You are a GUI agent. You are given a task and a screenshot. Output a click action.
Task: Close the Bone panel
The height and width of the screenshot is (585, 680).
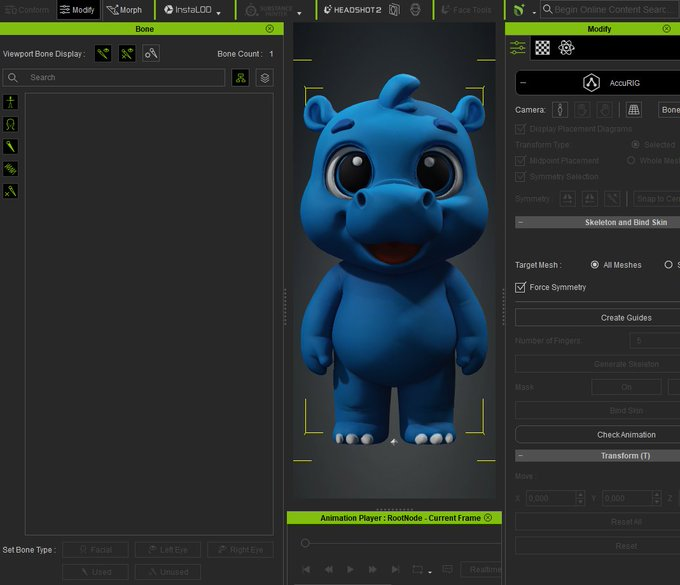pos(269,29)
